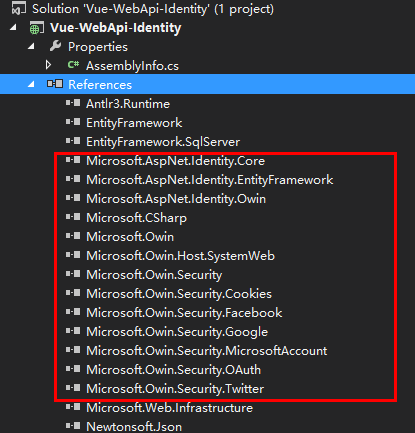
Task: Select the EntityFramework reference
Action: 134,123
